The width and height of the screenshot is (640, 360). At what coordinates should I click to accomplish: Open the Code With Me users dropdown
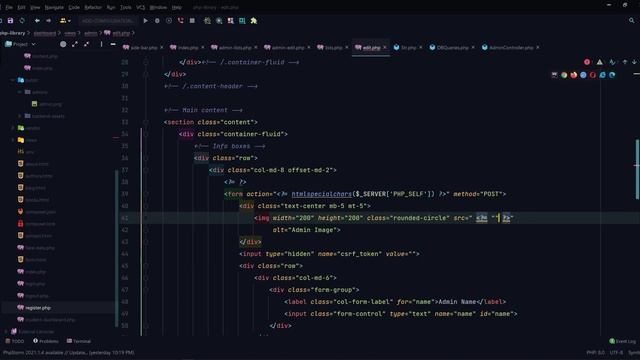(x=65, y=21)
